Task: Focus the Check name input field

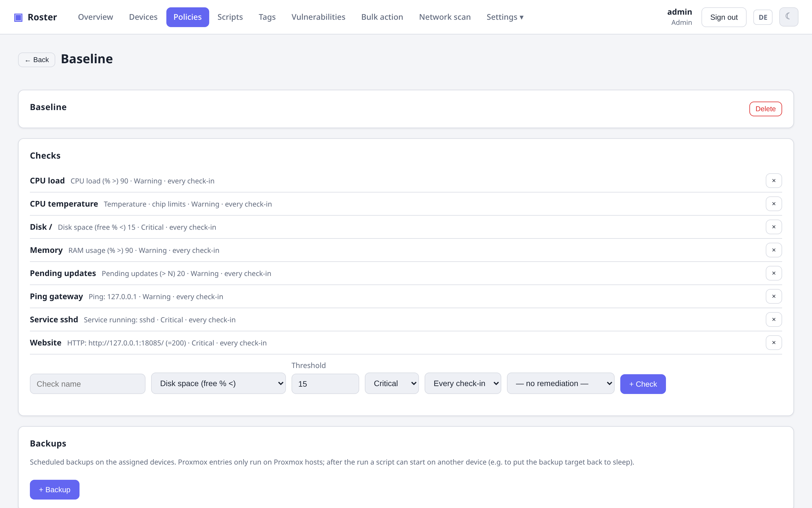Action: [88, 384]
